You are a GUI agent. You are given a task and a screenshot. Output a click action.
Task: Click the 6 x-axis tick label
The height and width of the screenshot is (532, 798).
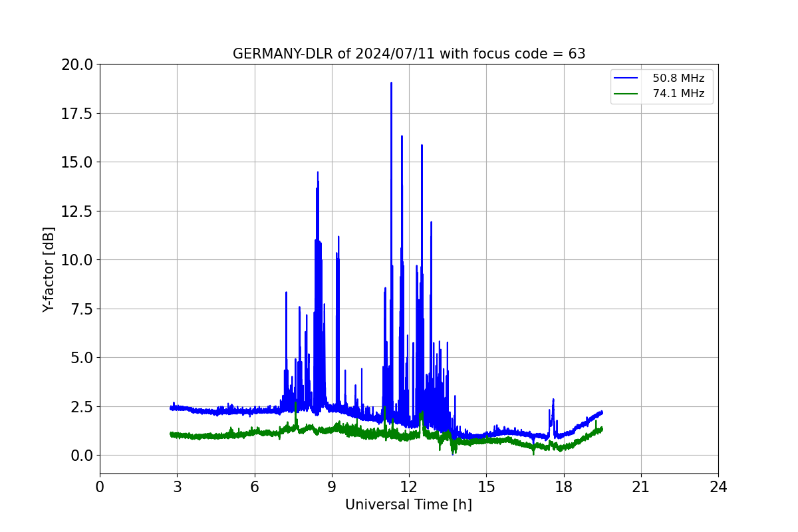coord(254,487)
